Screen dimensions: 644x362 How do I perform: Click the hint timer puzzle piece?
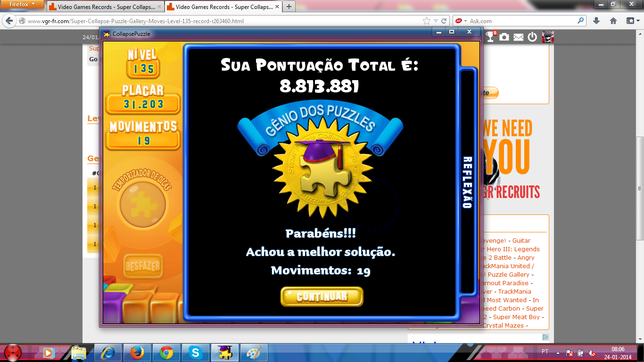(142, 205)
